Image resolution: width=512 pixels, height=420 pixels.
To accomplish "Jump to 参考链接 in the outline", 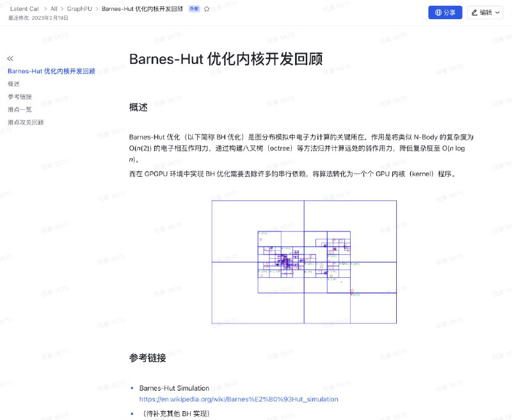I will pos(20,97).
